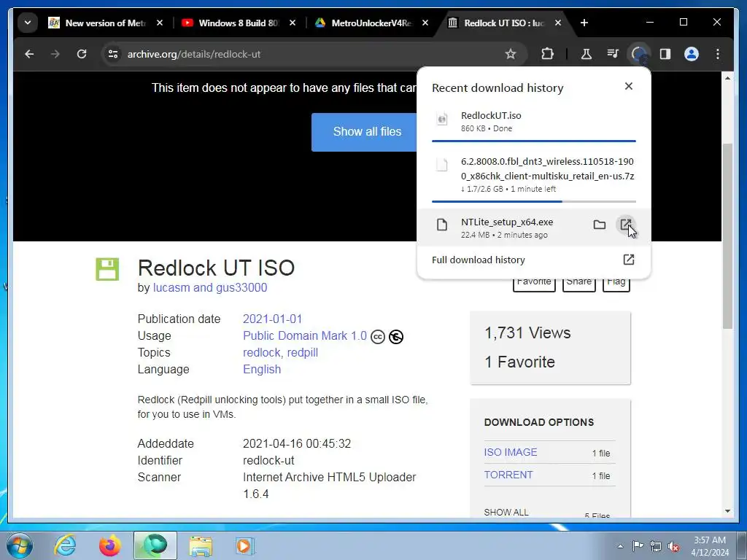Open the redlock topic link
Screen dimensions: 747x560
click(262, 352)
